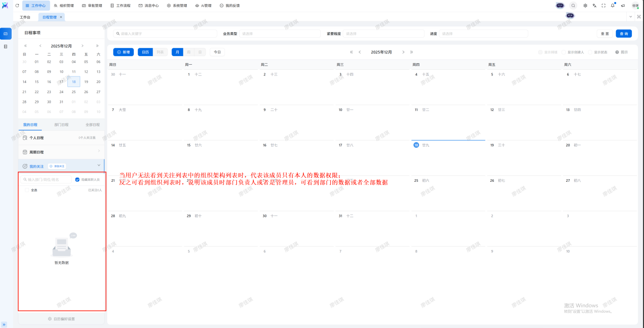This screenshot has width=644, height=328.
Task: Open the notification bell
Action: click(x=612, y=6)
